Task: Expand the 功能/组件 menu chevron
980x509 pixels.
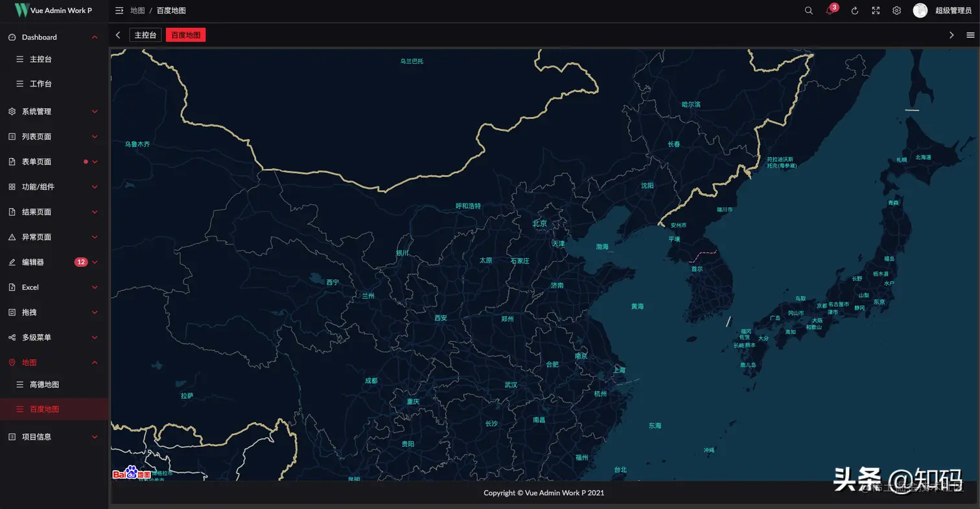Action: (95, 187)
